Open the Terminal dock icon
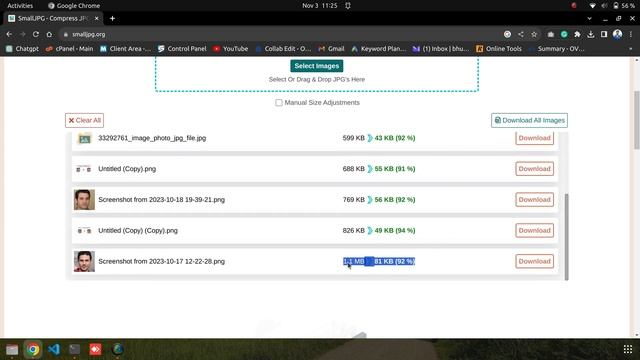 [x=75, y=349]
